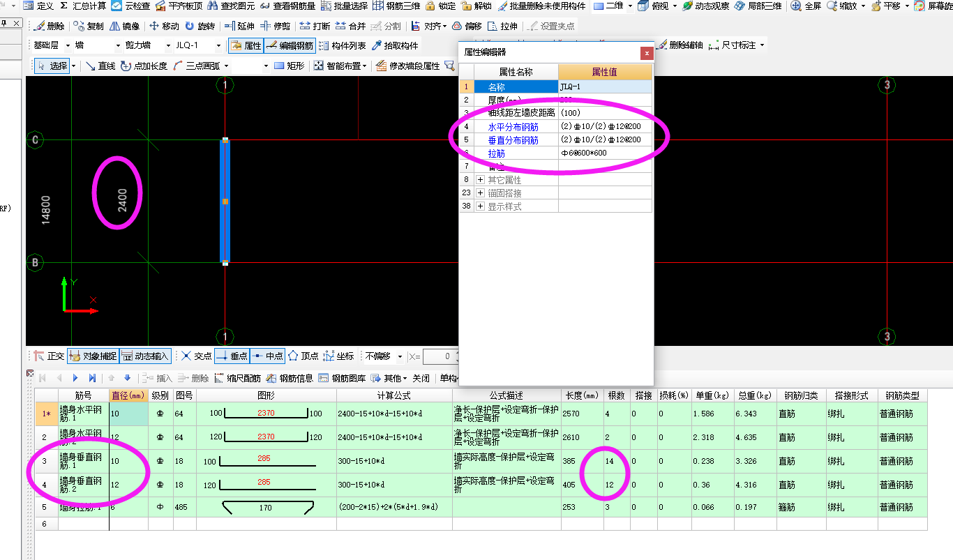Click 拾取构件 pick component tool
The image size is (953, 560).
396,46
